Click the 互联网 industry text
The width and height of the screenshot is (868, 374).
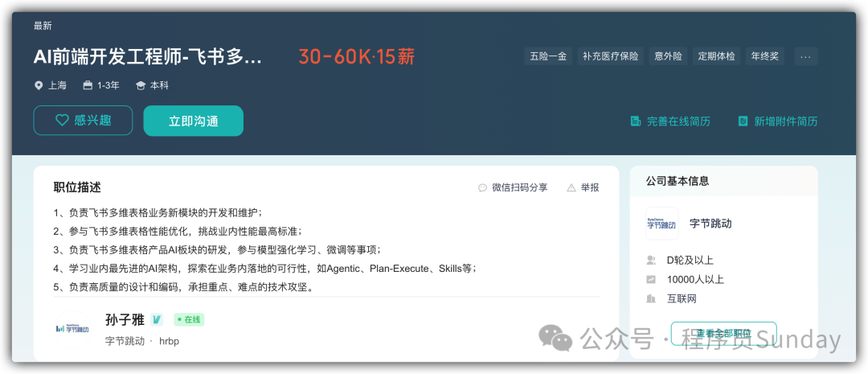[x=682, y=299]
